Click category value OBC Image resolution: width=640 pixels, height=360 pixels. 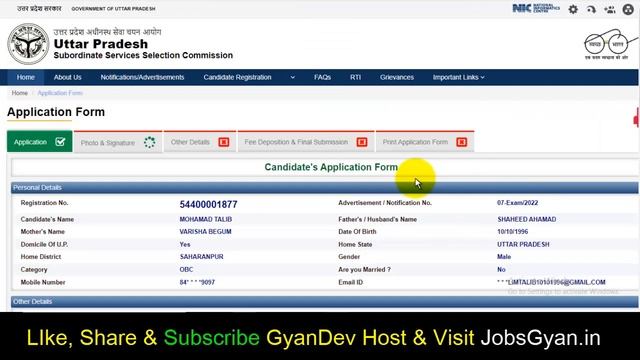[186, 269]
